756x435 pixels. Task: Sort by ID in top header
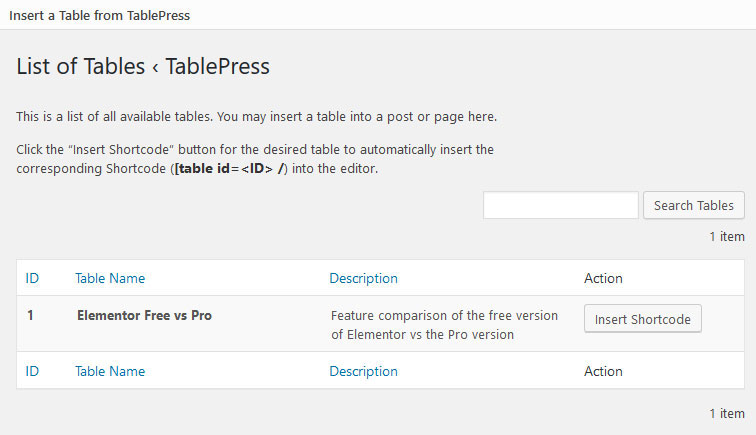coord(32,278)
